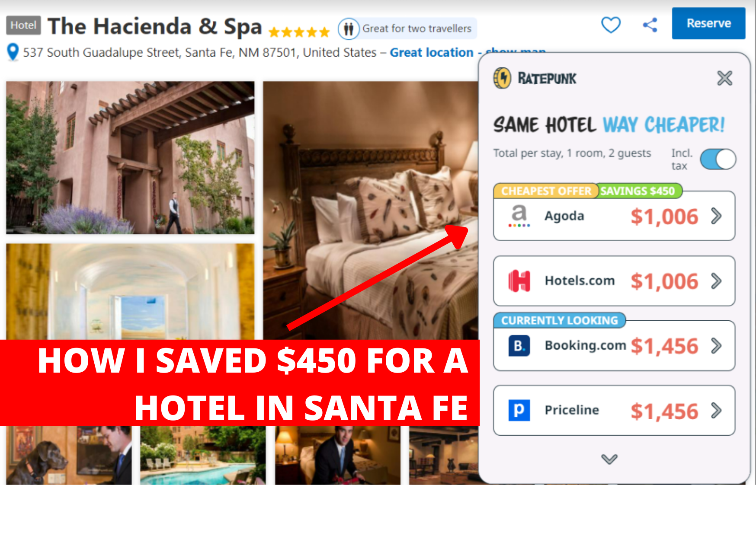Viewport: 756px width, 536px height.
Task: Save hotel with the heart icon
Action: point(611,25)
